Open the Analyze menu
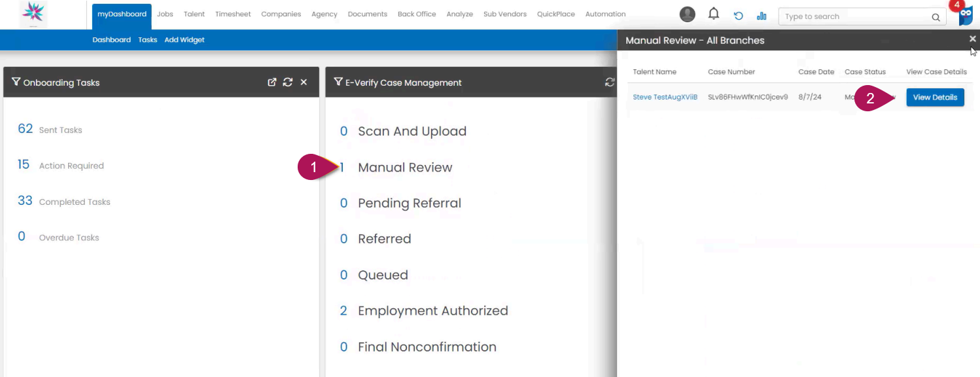The width and height of the screenshot is (980, 377). coord(460,14)
